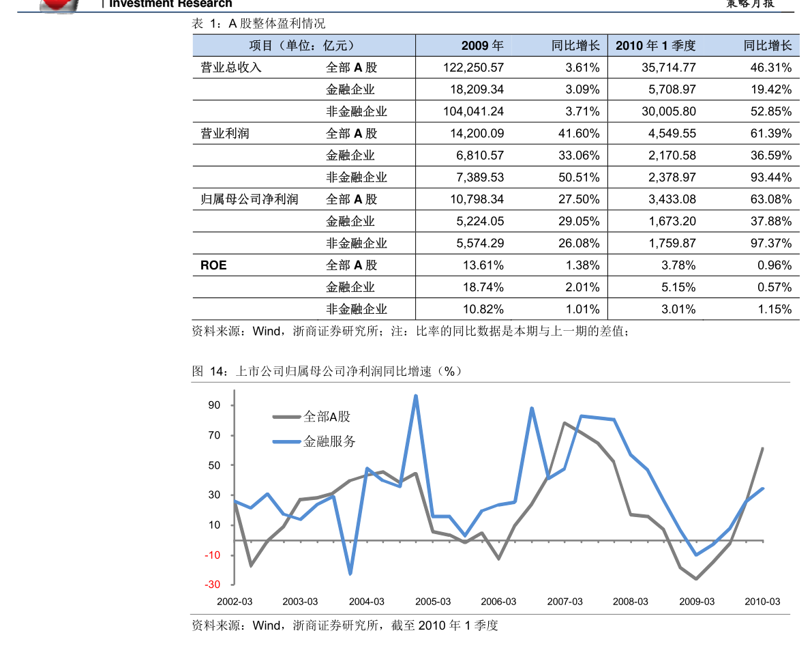
Task: Click the 项目（单位：亿元）header cell
Action: pos(303,46)
